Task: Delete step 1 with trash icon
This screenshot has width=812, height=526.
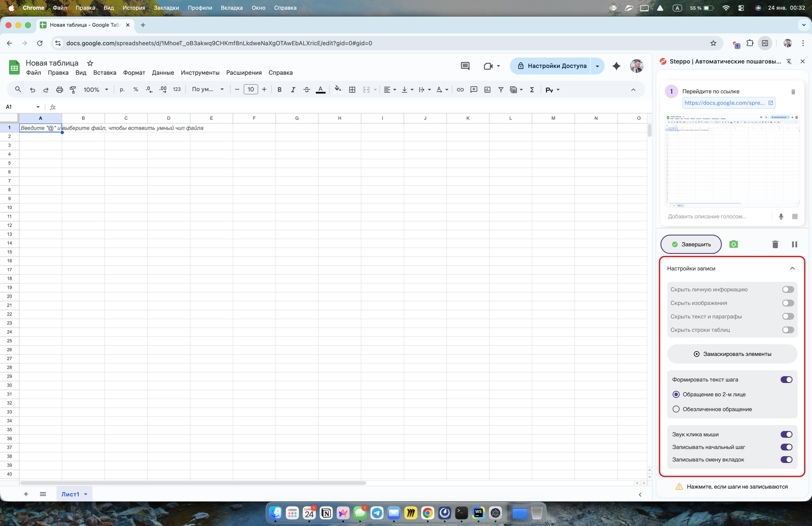Action: click(793, 91)
